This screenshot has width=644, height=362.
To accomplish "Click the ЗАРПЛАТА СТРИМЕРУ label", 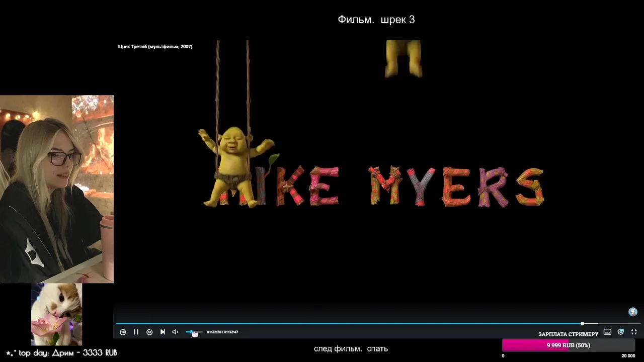I will [x=569, y=334].
